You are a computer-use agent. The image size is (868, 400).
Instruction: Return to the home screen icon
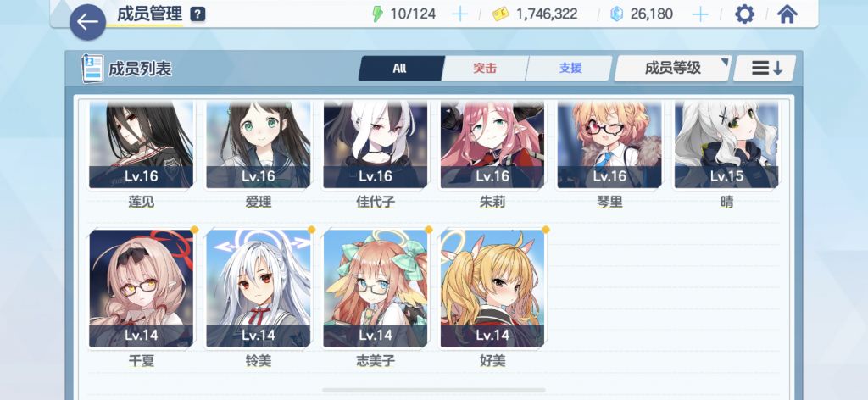tap(787, 14)
